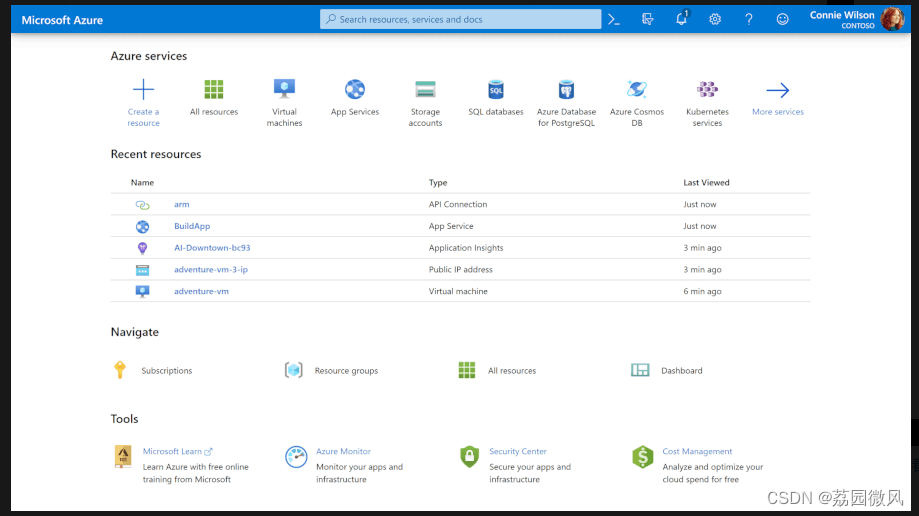The height and width of the screenshot is (516, 919).
Task: Open the Azure Cosmos DB icon
Action: coord(637,90)
